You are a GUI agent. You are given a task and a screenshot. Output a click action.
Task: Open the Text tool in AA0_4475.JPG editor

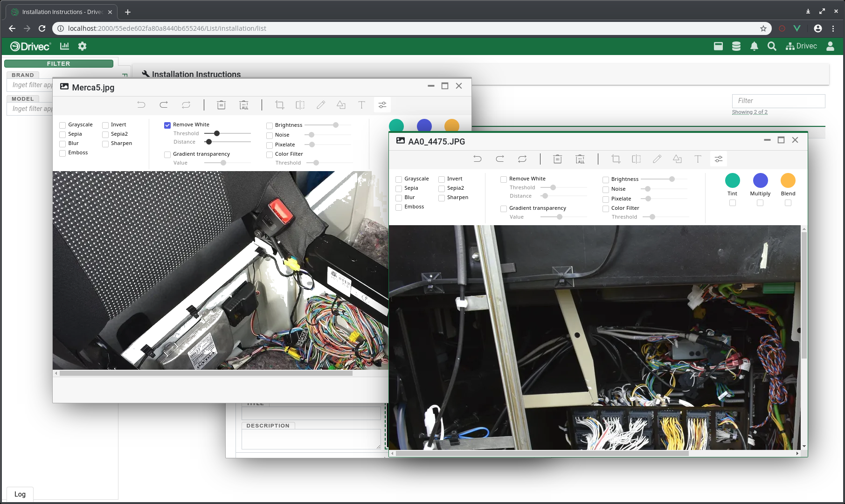[x=698, y=159]
